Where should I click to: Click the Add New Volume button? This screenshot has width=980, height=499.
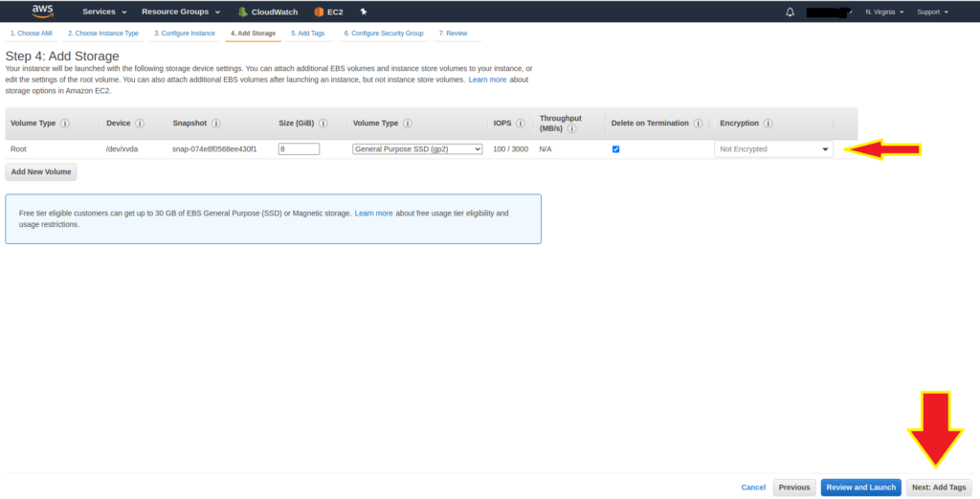[41, 172]
